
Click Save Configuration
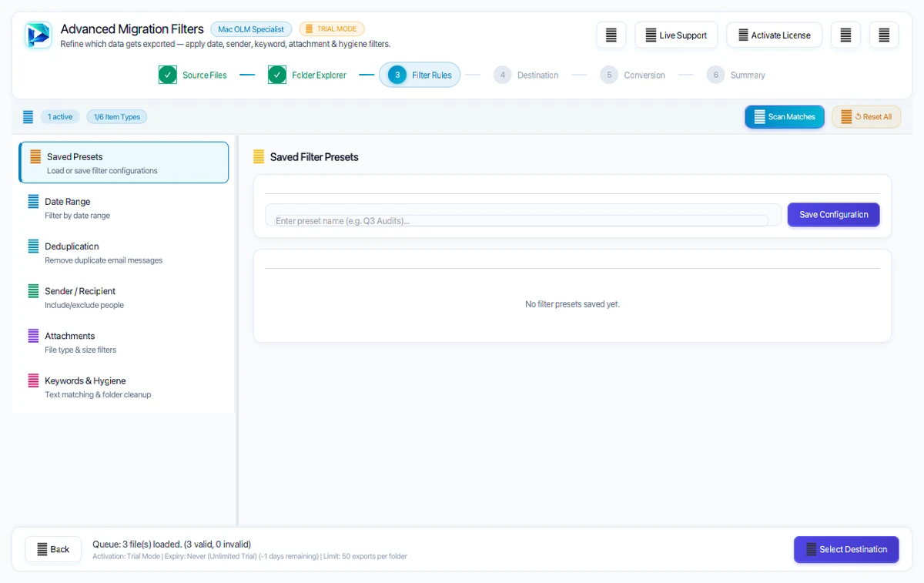point(833,215)
